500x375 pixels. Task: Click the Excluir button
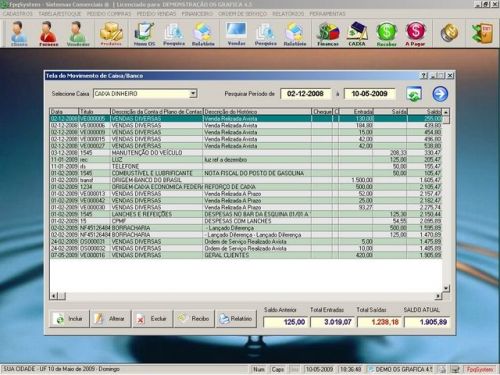pos(152,319)
